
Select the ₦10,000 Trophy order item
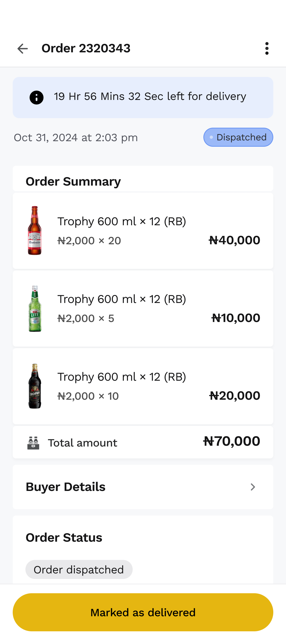click(x=143, y=309)
